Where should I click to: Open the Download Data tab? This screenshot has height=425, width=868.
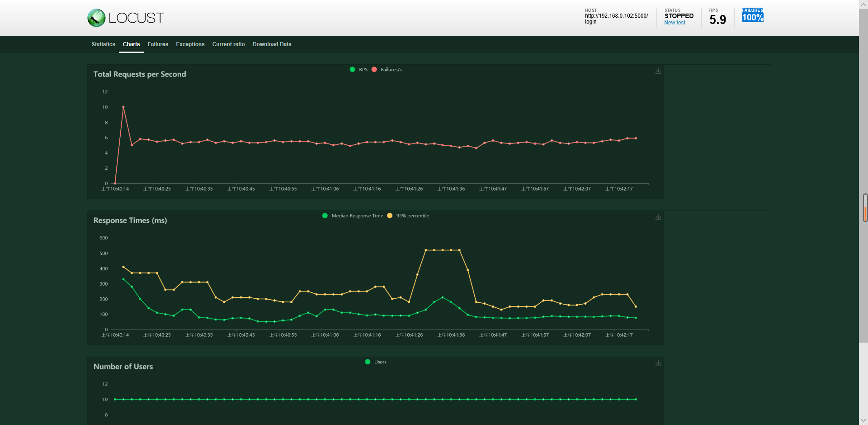[x=272, y=44]
